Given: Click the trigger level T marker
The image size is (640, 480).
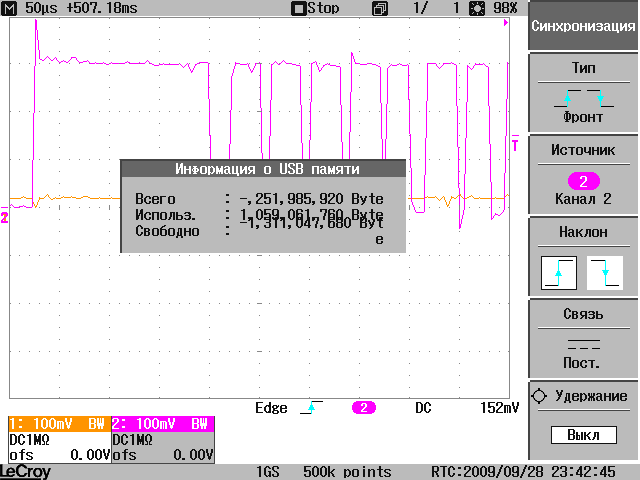Looking at the screenshot, I should pos(515,145).
